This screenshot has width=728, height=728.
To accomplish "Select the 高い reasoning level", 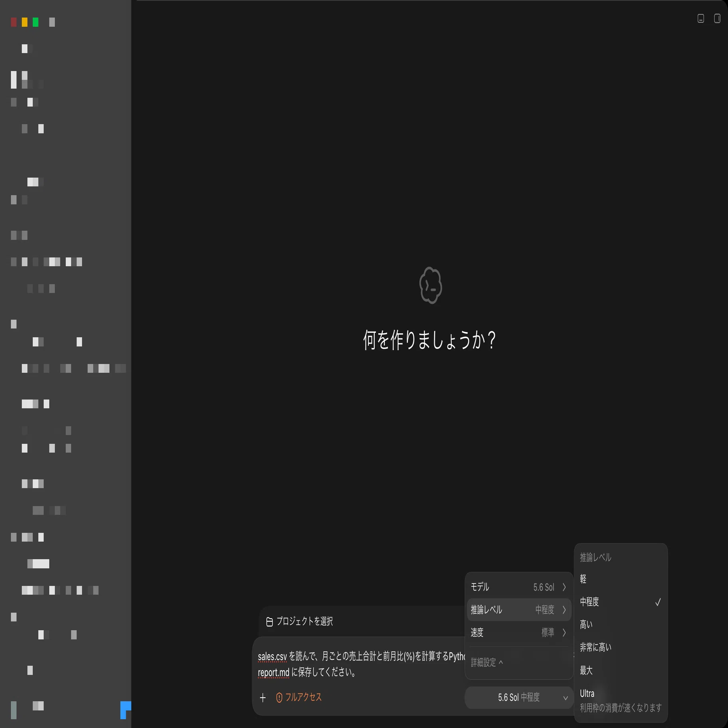I will (x=621, y=625).
